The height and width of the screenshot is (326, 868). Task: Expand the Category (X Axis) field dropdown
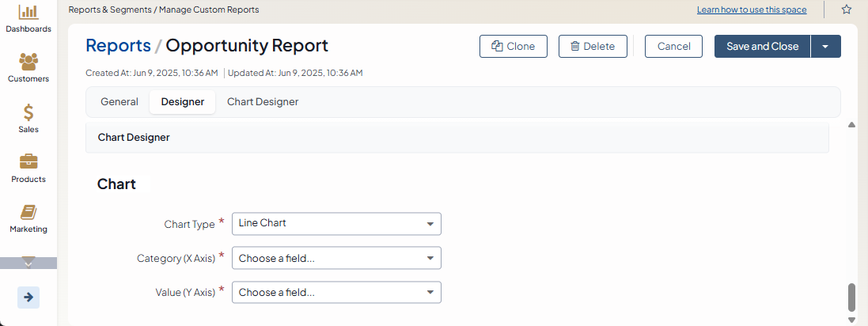coord(336,258)
